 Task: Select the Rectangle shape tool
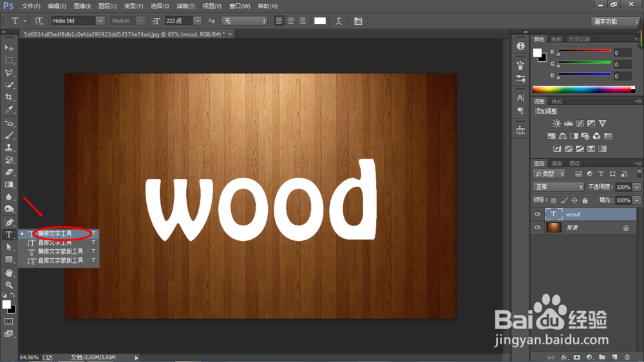point(8,260)
